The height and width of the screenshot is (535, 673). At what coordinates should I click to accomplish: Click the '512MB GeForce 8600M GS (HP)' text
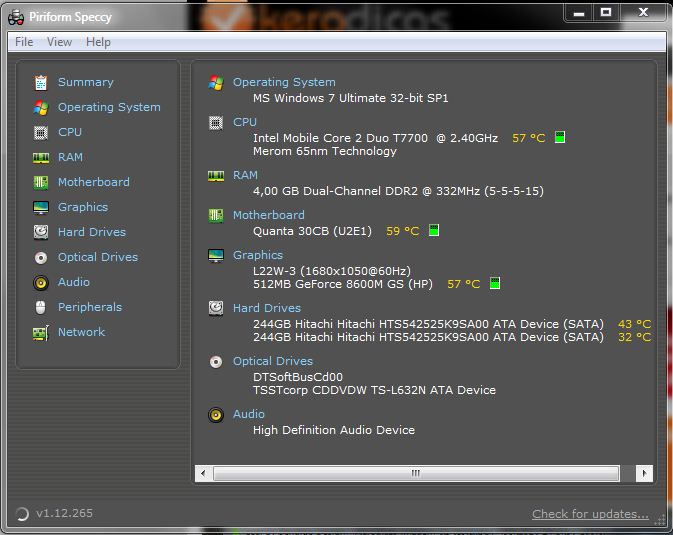click(x=343, y=284)
